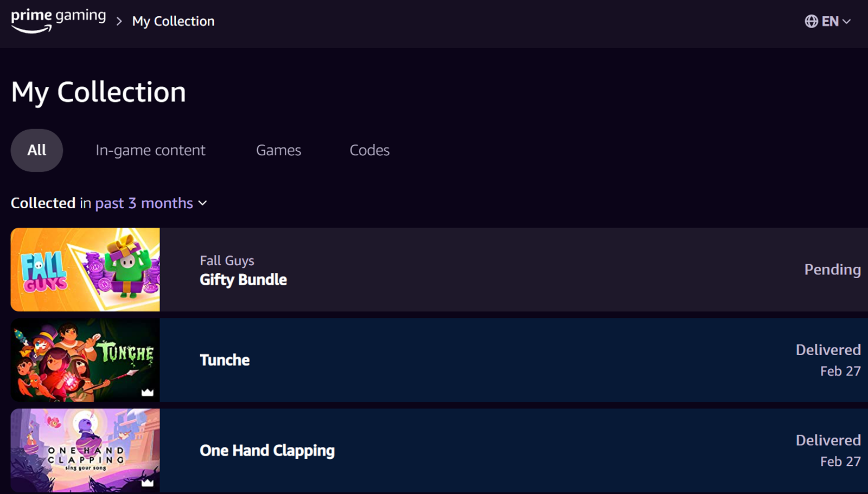Click the crown icon on Tunche thumbnail
Viewport: 868px width, 494px height.
coord(148,392)
